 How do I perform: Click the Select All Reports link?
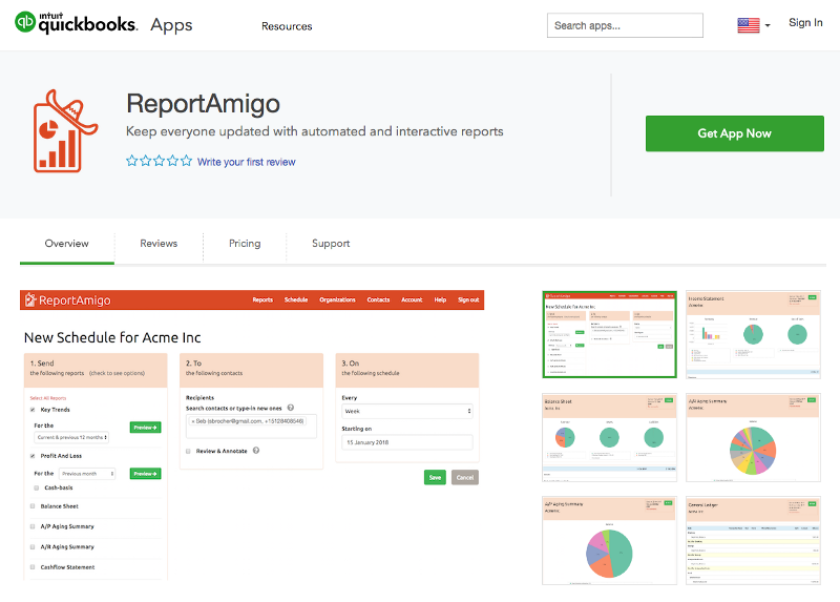pyautogui.click(x=48, y=398)
